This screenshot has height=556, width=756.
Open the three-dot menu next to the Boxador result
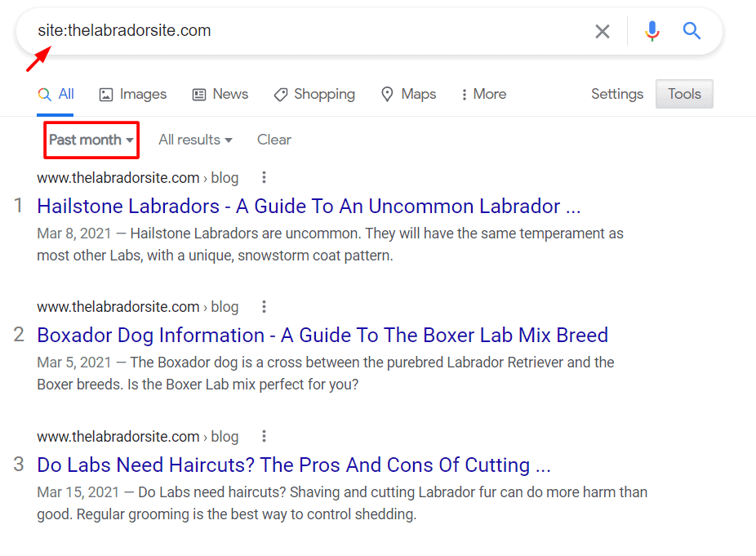(264, 306)
